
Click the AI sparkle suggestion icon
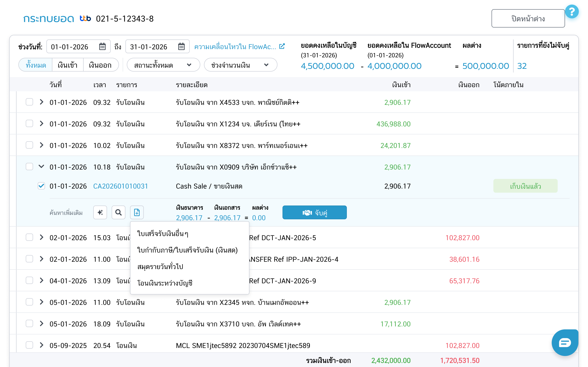[x=100, y=212]
